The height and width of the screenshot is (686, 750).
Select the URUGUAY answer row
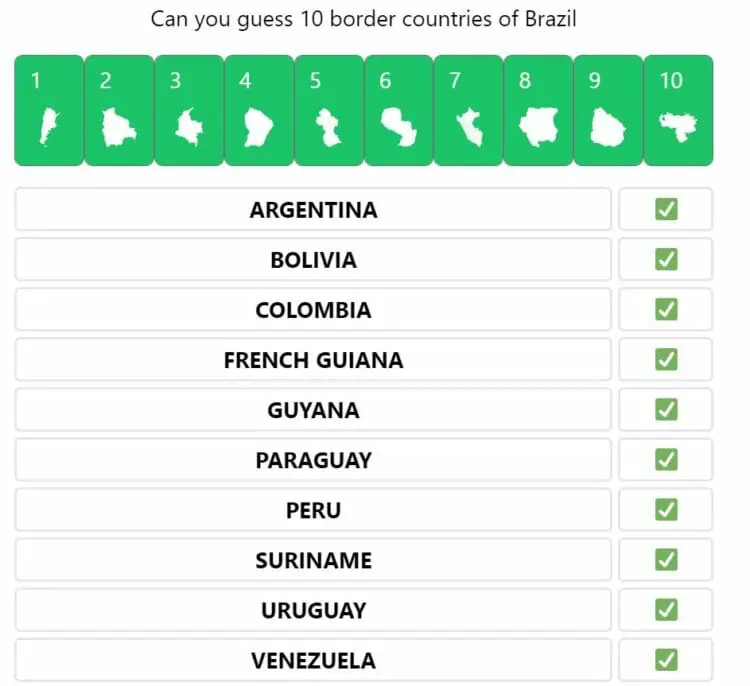tap(313, 610)
